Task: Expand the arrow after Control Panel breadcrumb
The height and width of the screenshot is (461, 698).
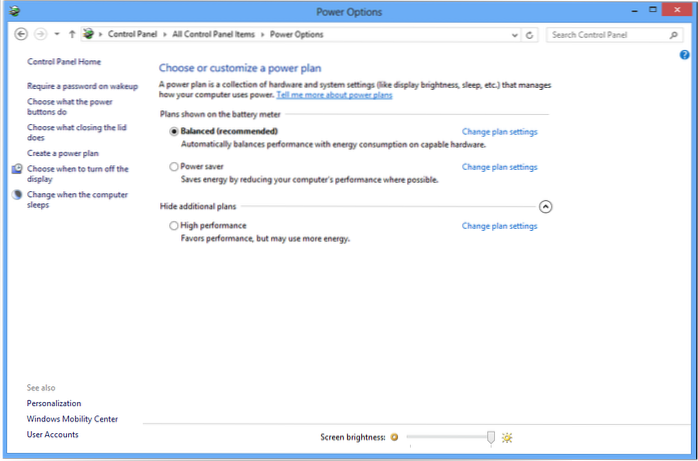Action: 165,35
